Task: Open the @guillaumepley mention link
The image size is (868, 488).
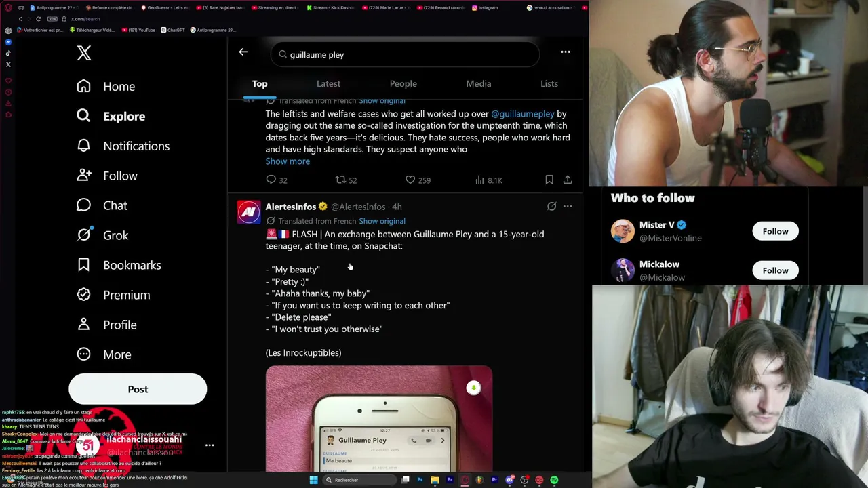Action: [523, 114]
